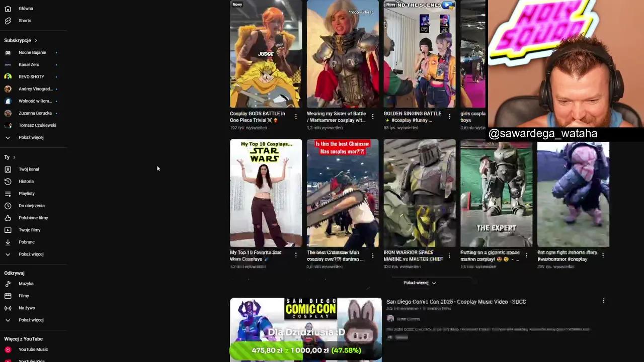
Task: Open REVO SHOTY channel avatar
Action: click(x=8, y=76)
